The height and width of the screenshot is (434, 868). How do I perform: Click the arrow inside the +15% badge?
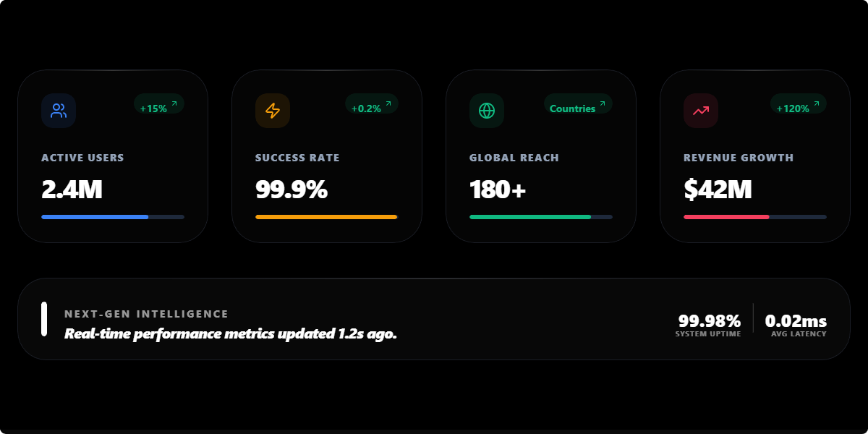pos(174,102)
